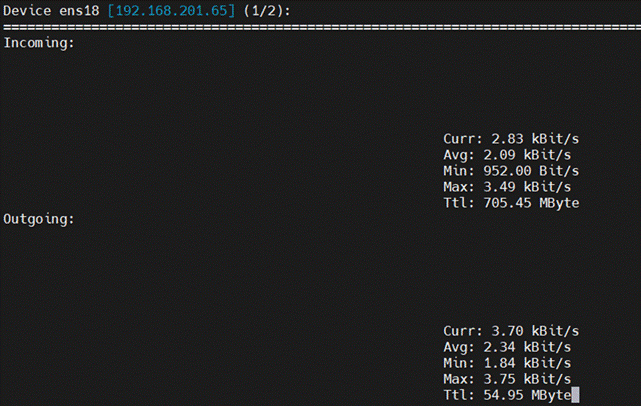641x406 pixels.
Task: Click the incoming Max 3.49 kBit/s line
Action: point(507,187)
